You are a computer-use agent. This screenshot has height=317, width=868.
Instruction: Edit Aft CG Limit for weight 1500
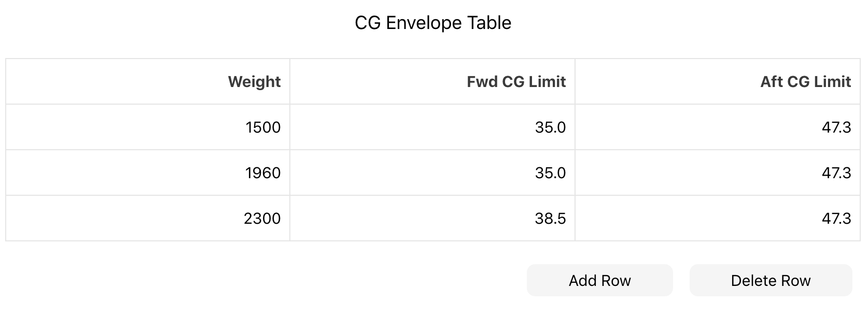[718, 127]
